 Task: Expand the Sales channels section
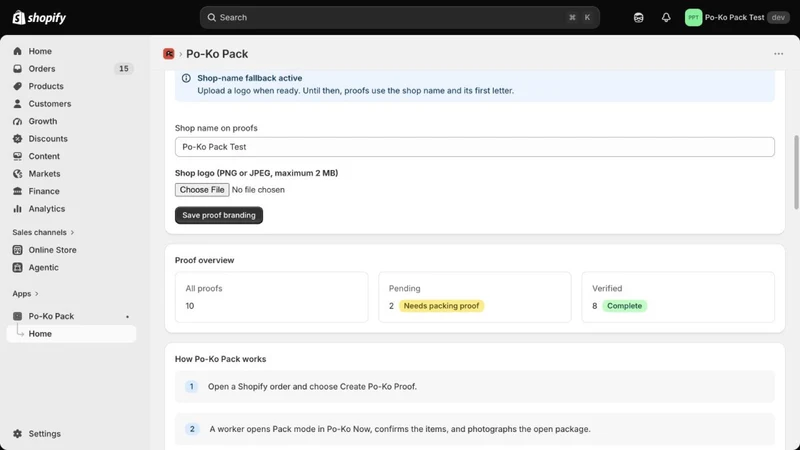pyautogui.click(x=43, y=232)
